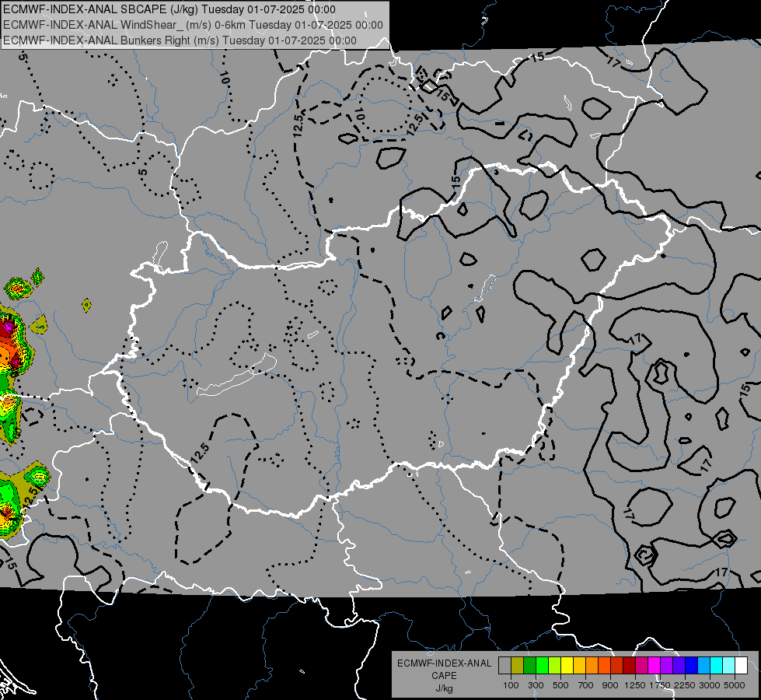Viewport: 761px width, 700px height.
Task: Select the yellow-green legend swatch
Action: [x=554, y=665]
